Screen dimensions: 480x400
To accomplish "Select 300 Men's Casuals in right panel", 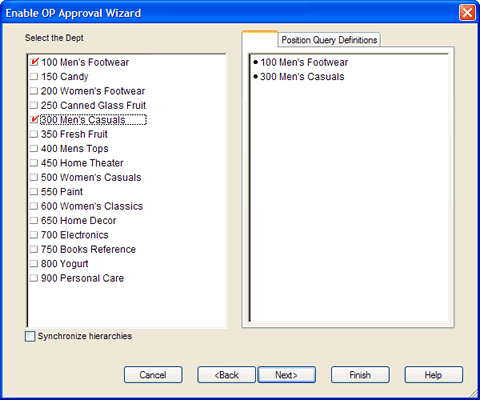I will [x=302, y=77].
